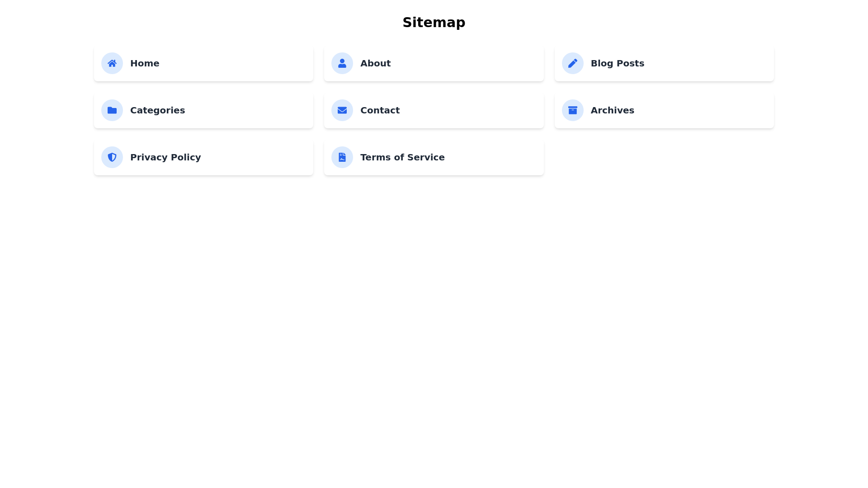The height and width of the screenshot is (488, 868).
Task: Click the folder icon on Categories card
Action: [x=112, y=110]
